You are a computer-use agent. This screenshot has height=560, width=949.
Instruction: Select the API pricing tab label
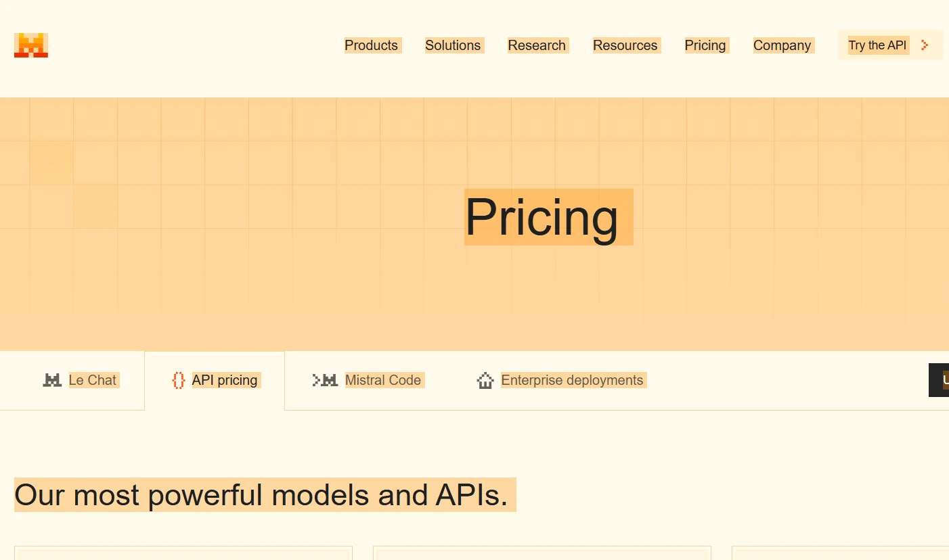pyautogui.click(x=225, y=380)
